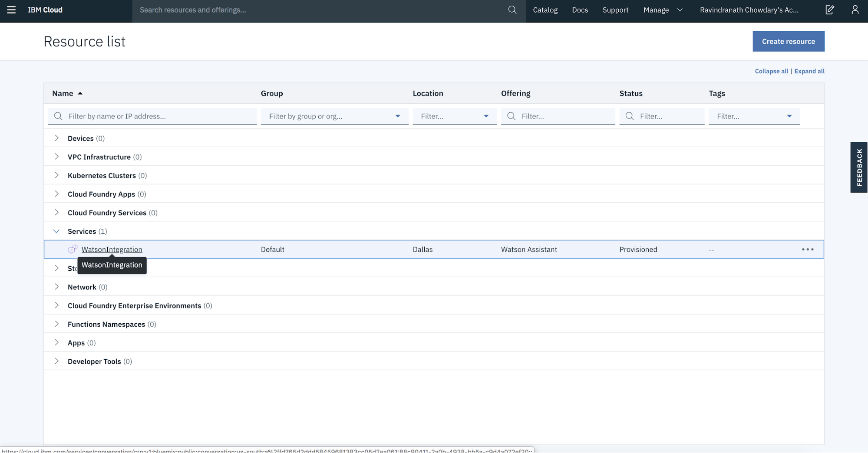Click the Group column header
Image resolution: width=868 pixels, height=453 pixels.
pos(272,93)
